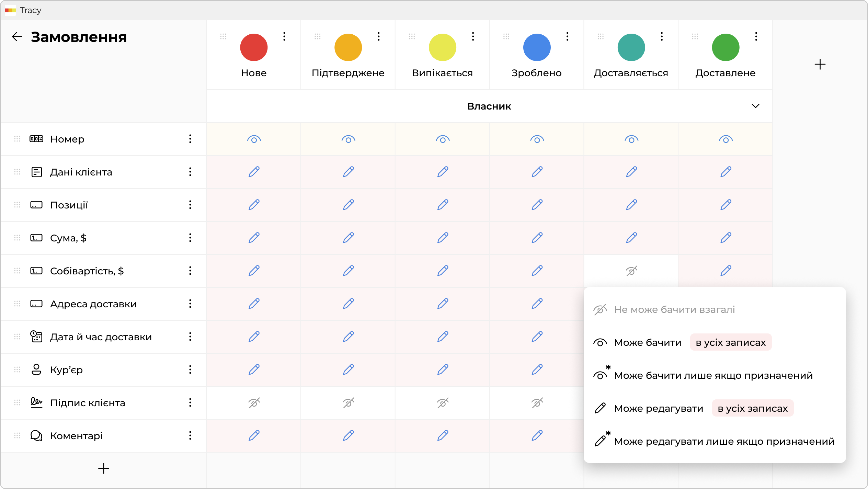Click the blue Зроблено status color circle
The width and height of the screenshot is (868, 489).
pos(537,47)
